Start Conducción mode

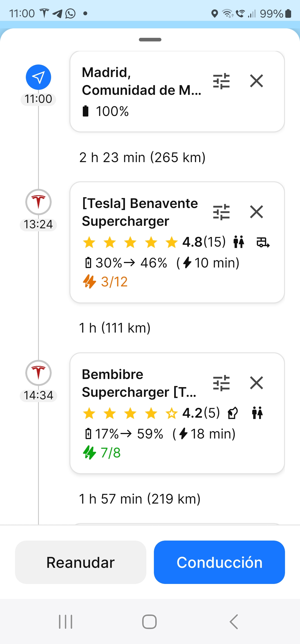click(219, 562)
